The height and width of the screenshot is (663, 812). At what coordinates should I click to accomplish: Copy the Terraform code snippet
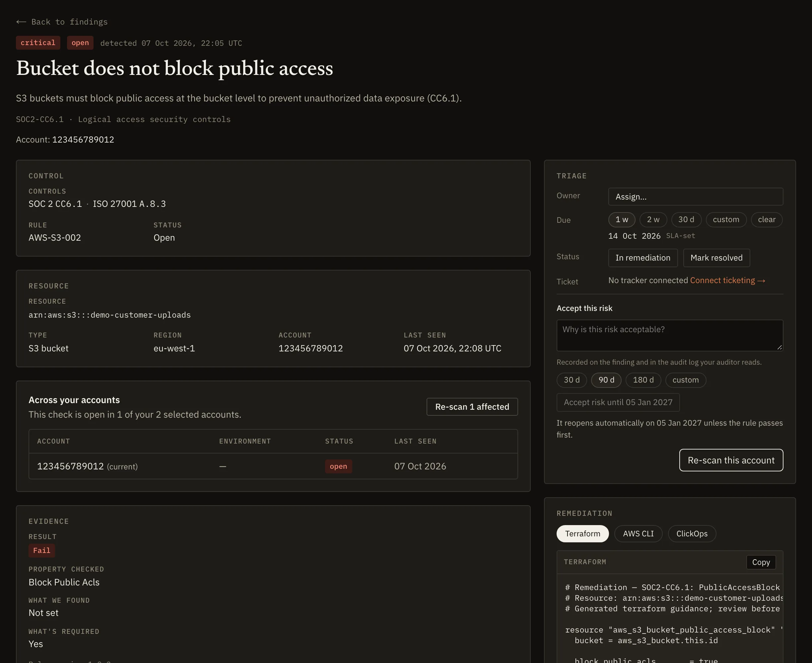pos(761,562)
